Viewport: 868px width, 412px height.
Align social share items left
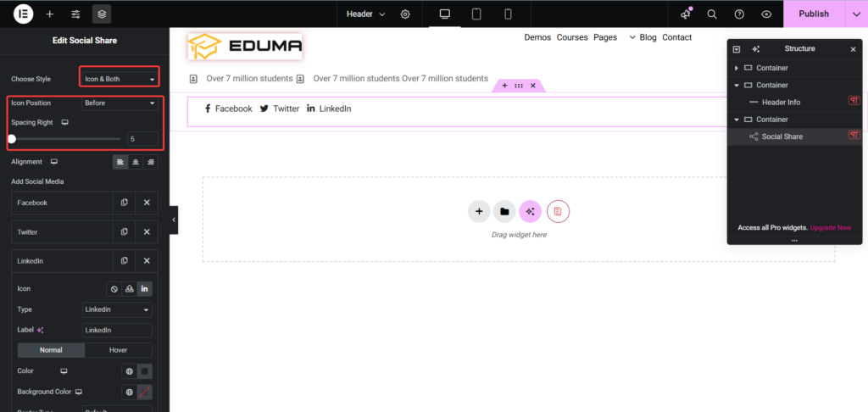point(120,162)
